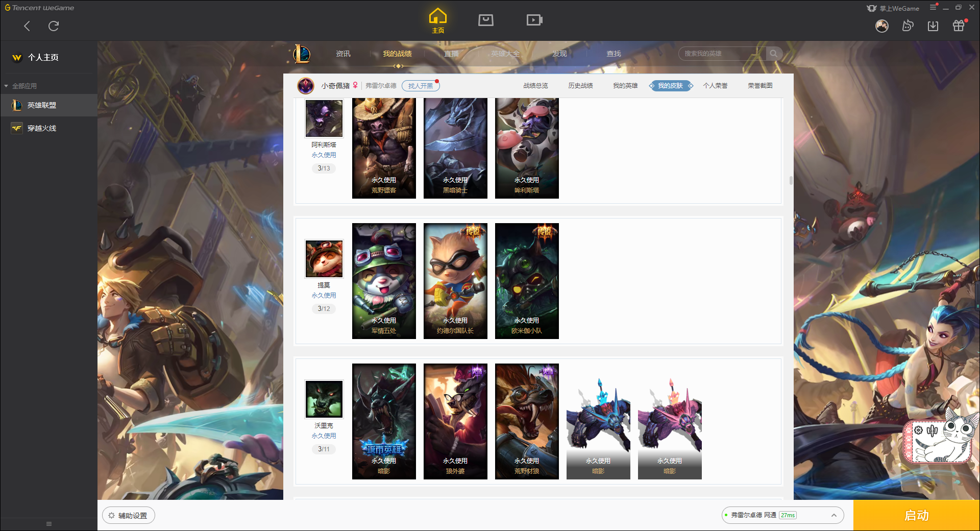The image size is (980, 531).
Task: Open the blue 暗影 chroma card
Action: [598, 421]
